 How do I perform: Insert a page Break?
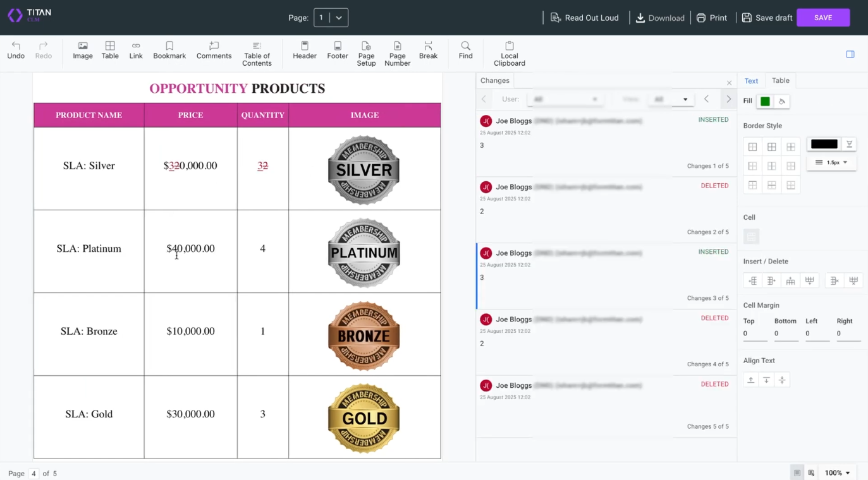[428, 51]
